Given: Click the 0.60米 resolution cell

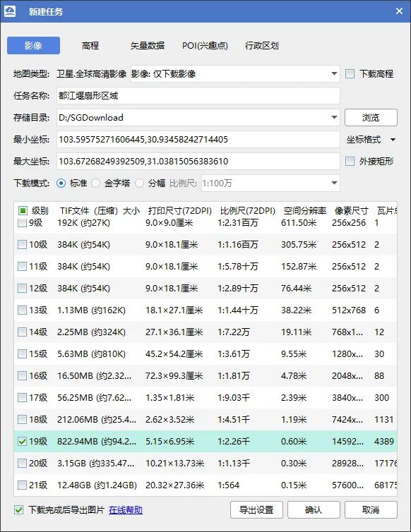Looking at the screenshot, I should click(x=294, y=442).
